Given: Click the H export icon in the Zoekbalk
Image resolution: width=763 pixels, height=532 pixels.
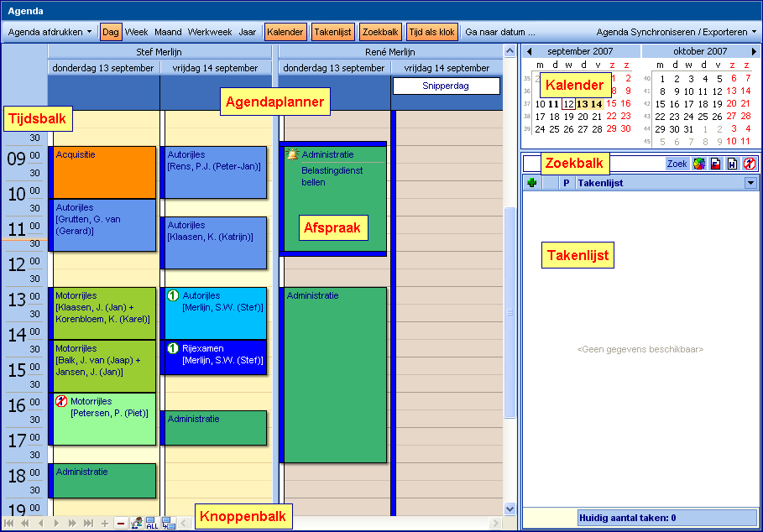Looking at the screenshot, I should click(x=732, y=164).
